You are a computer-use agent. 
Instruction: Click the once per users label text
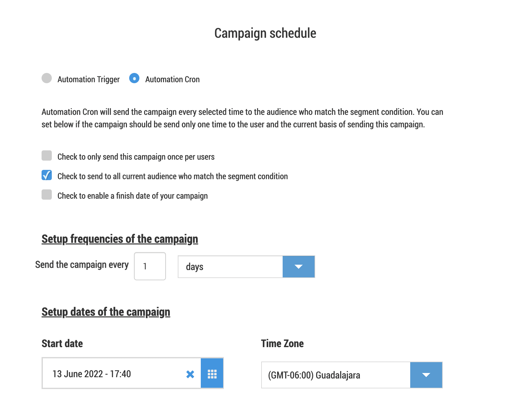[x=136, y=157]
